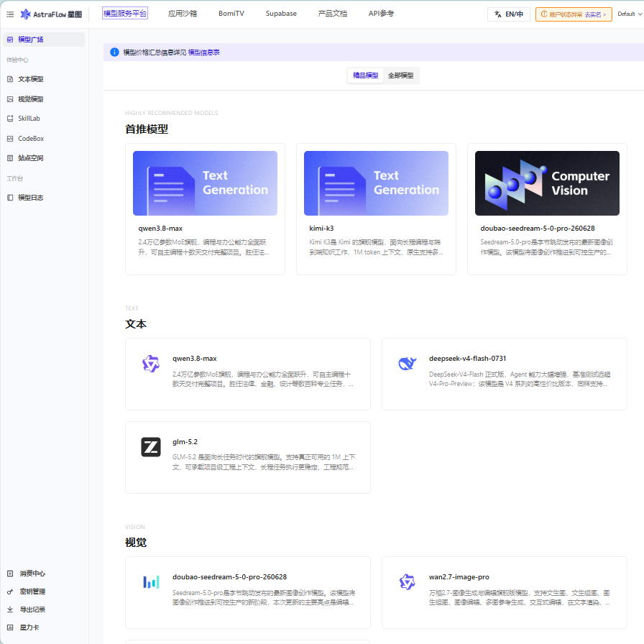Screen dimensions: 644x644
Task: Click the 模型广场 sidebar icon
Action: (10, 40)
